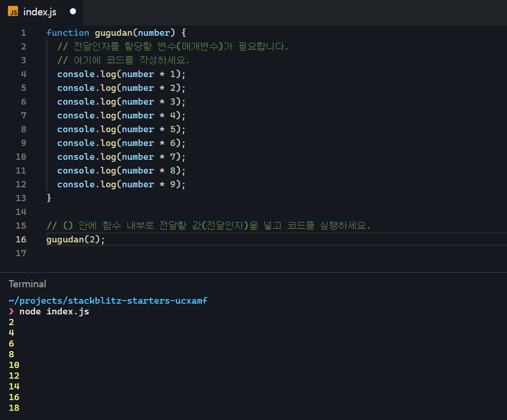507x420 pixels.
Task: Click the Korean comment on line 15
Action: click(208, 226)
